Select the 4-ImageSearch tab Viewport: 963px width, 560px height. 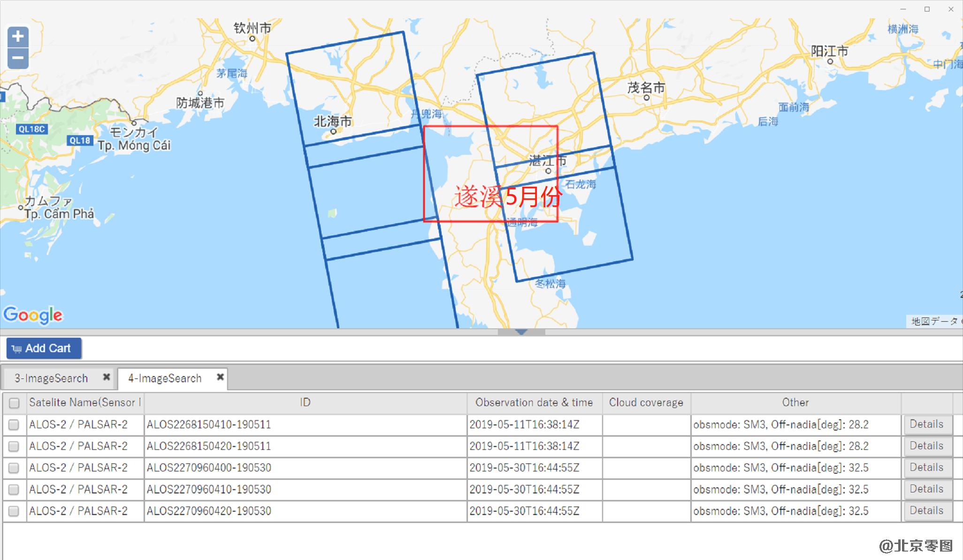point(165,378)
